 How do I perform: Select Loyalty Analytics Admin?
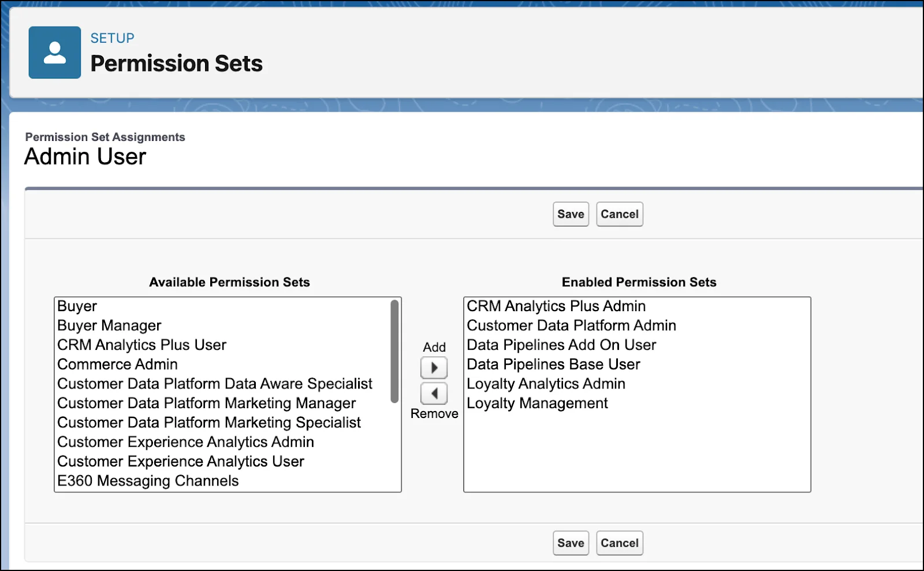[x=546, y=384]
